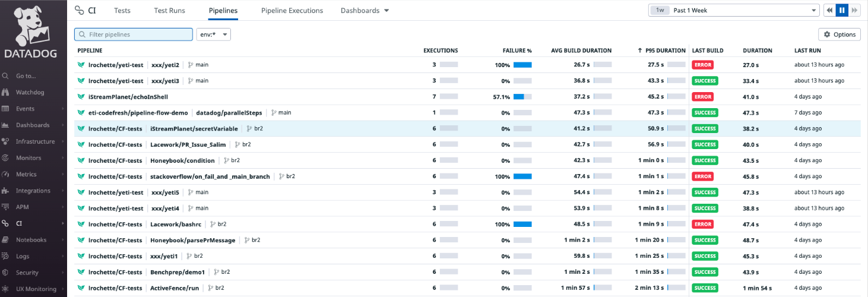
Task: Open the Integrations puzzle icon
Action: [x=5, y=191]
